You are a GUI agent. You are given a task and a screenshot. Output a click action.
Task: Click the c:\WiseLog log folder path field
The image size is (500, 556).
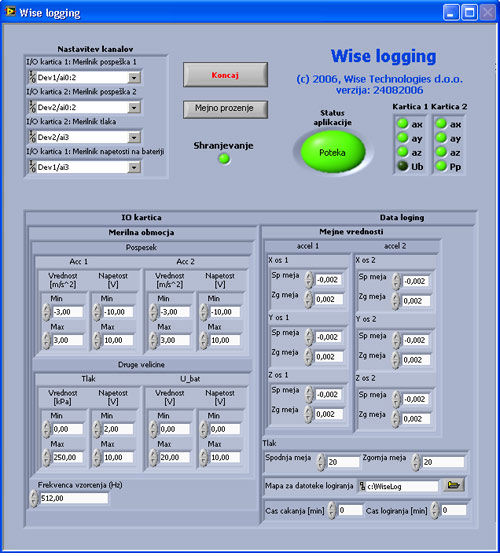click(x=398, y=486)
